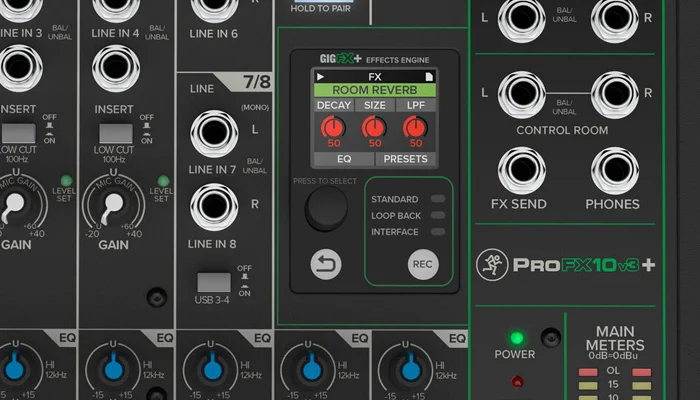Click the LINE IN 8 right jack
Screen dimensions: 700x400
coord(214,207)
